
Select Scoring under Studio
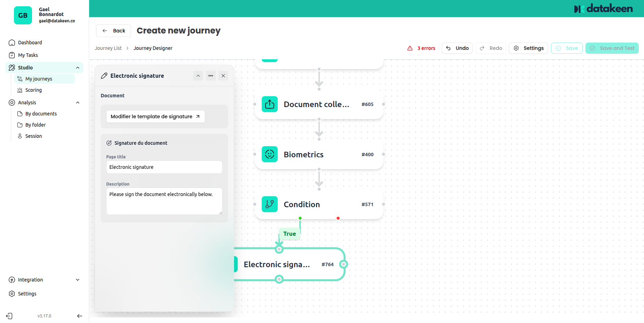(33, 90)
